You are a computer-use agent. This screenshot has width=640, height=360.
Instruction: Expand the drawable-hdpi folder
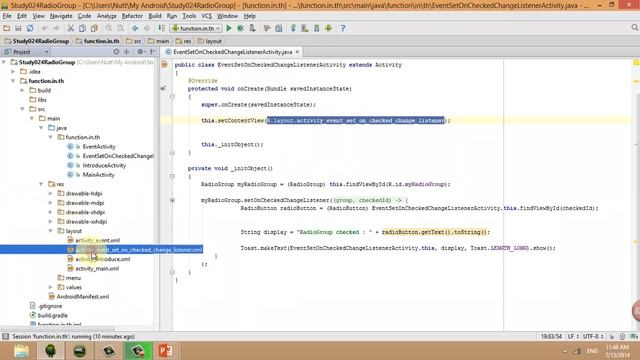(51, 193)
